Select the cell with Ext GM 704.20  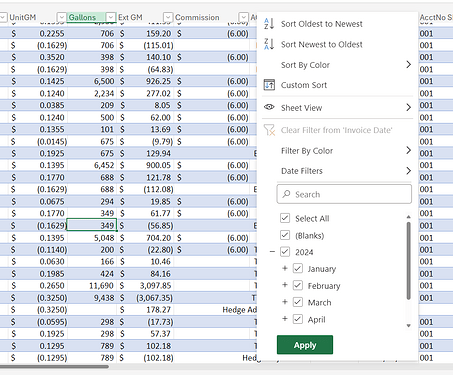point(145,238)
